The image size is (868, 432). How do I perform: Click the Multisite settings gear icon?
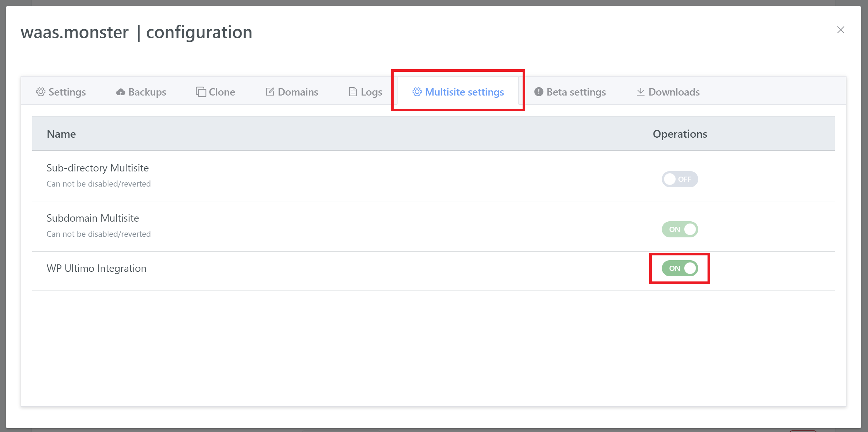pyautogui.click(x=417, y=92)
